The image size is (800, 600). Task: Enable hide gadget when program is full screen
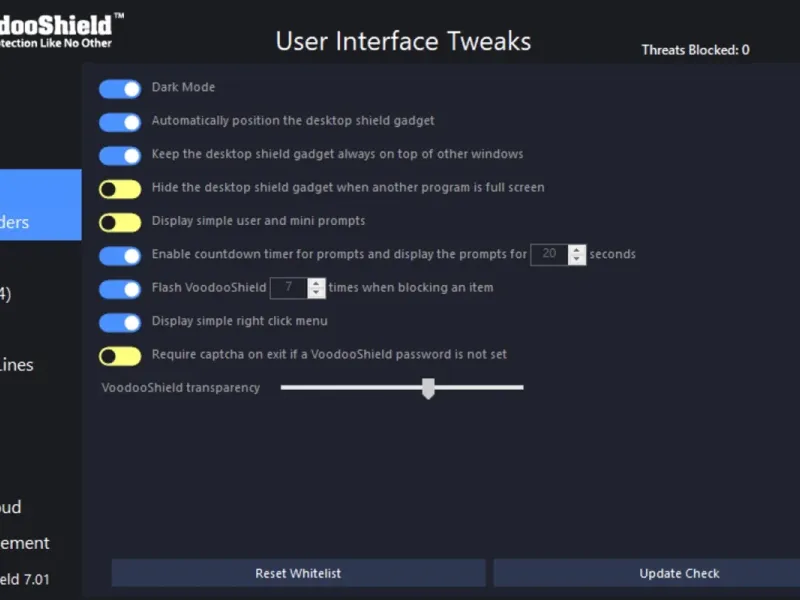point(119,189)
